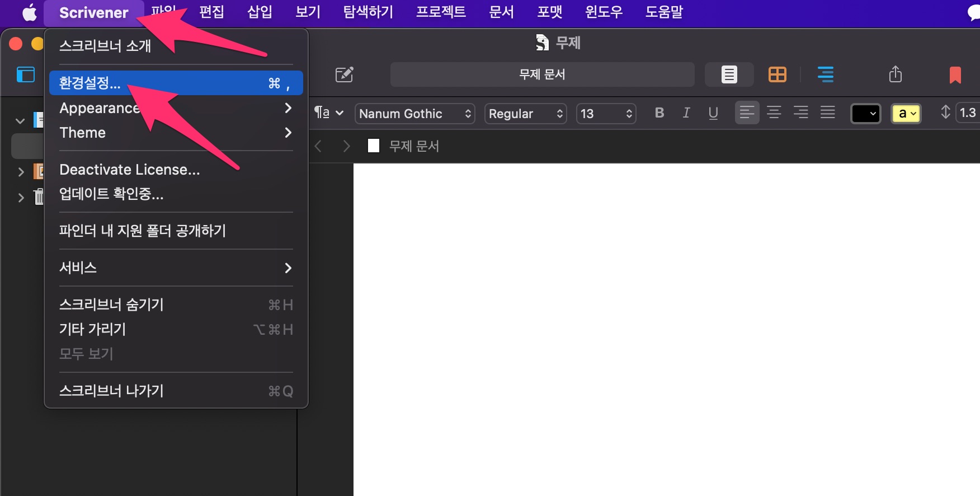Switch to corkboard view icon
This screenshot has width=980, height=496.
pyautogui.click(x=777, y=74)
